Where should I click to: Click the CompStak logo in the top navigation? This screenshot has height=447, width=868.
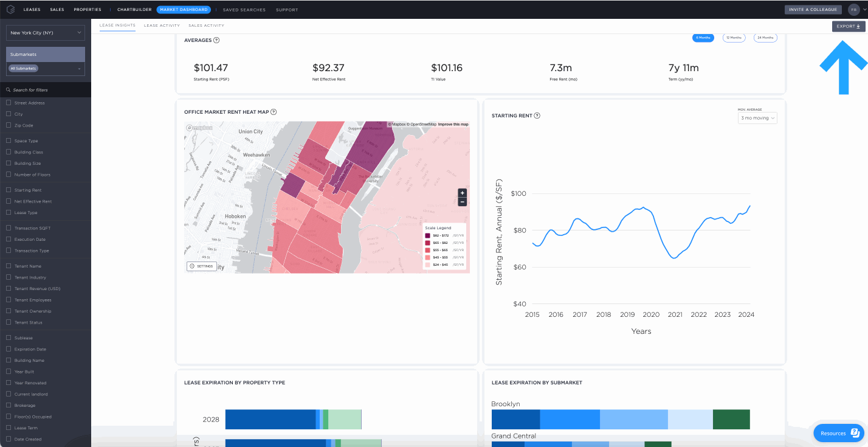click(10, 9)
